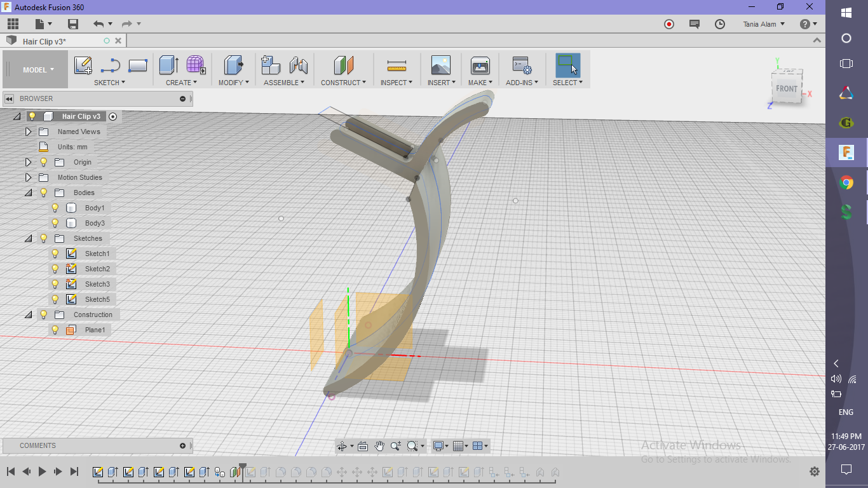
Task: Activate the window Select tool icon
Action: tap(567, 65)
